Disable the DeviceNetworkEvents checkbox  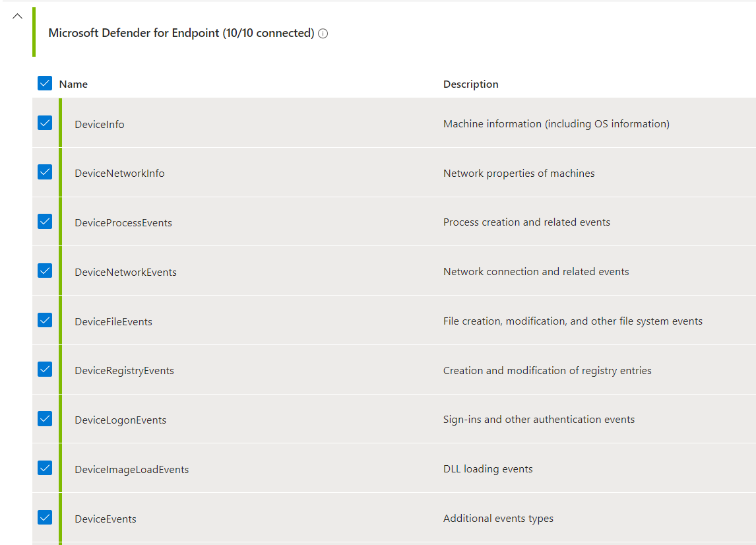[x=45, y=271]
